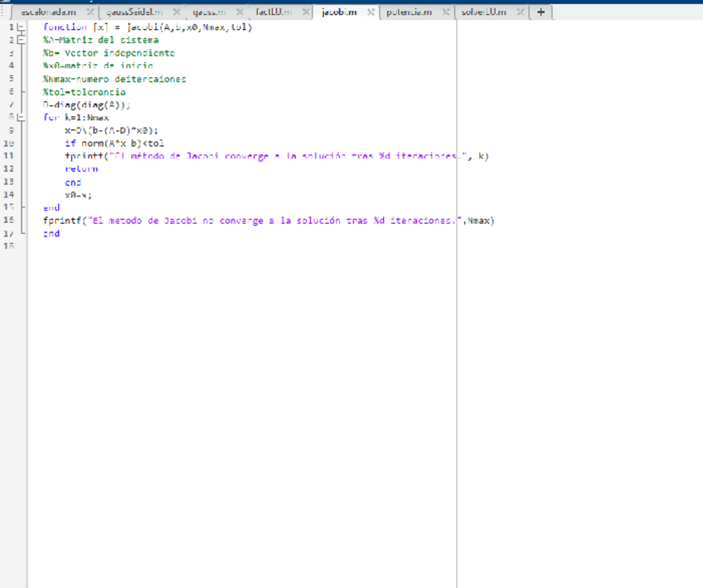The width and height of the screenshot is (703, 588).
Task: Close the gaussSeidel.m tab
Action: coord(176,12)
